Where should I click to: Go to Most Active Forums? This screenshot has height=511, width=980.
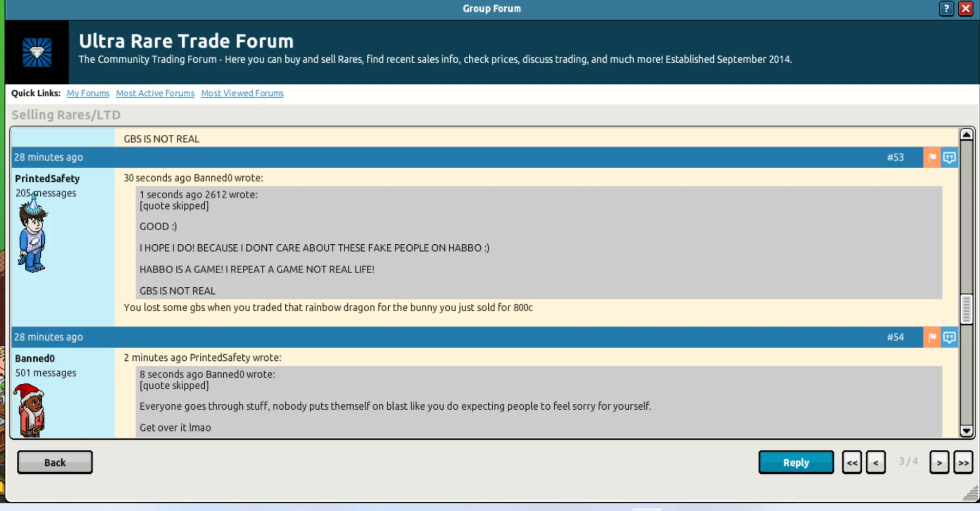click(x=155, y=93)
